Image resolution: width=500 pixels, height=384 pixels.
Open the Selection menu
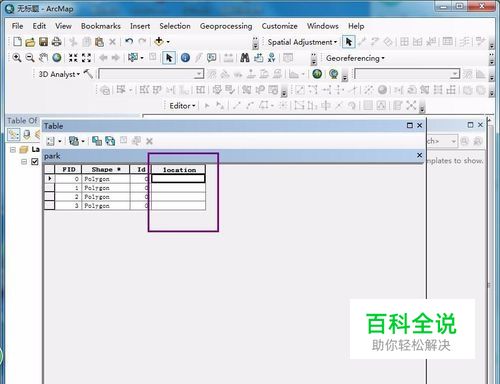[175, 26]
